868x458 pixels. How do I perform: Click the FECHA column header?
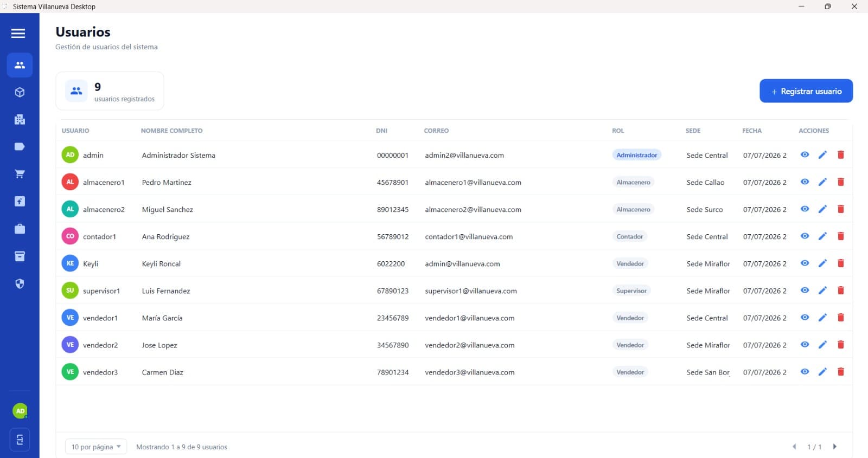click(752, 131)
